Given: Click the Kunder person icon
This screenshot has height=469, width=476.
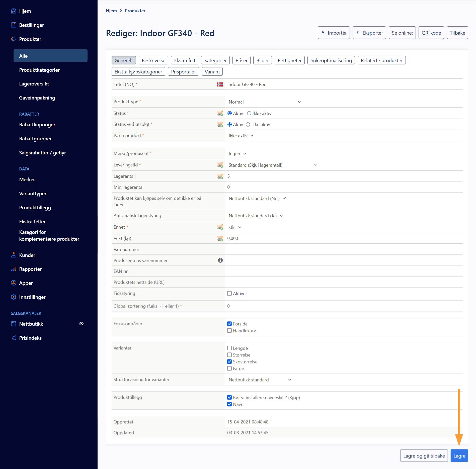Looking at the screenshot, I should pyautogui.click(x=14, y=255).
